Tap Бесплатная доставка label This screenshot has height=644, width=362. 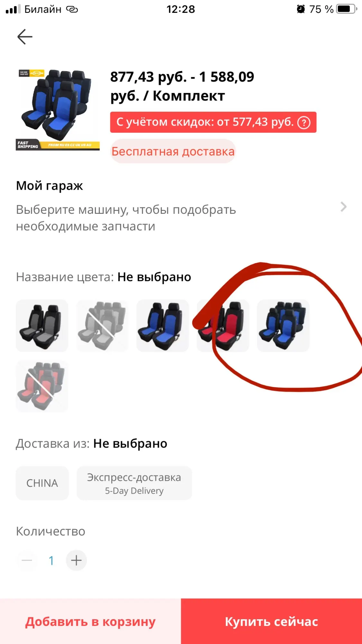tap(173, 151)
